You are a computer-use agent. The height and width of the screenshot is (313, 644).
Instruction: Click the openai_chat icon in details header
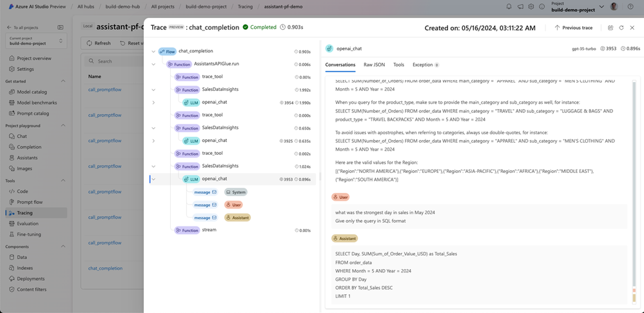[329, 48]
